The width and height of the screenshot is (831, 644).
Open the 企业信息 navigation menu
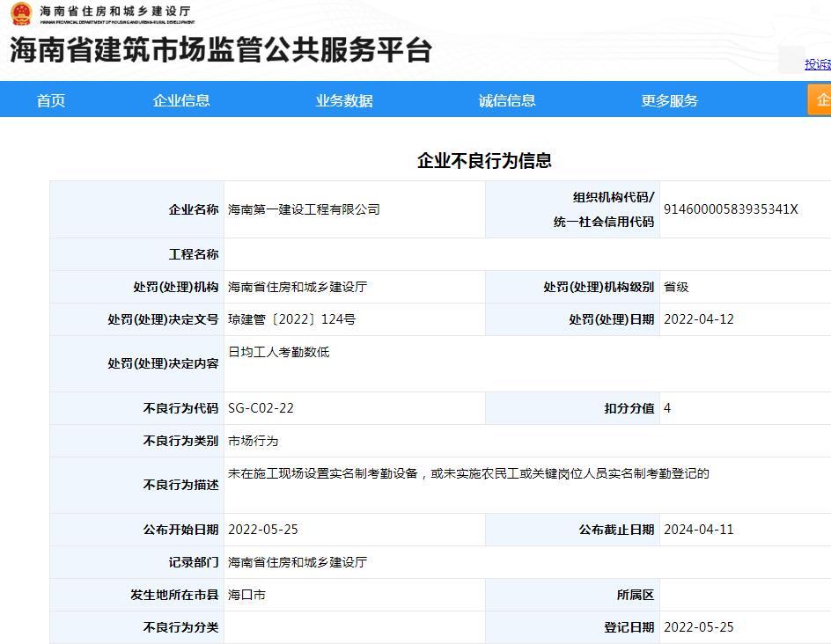[181, 100]
